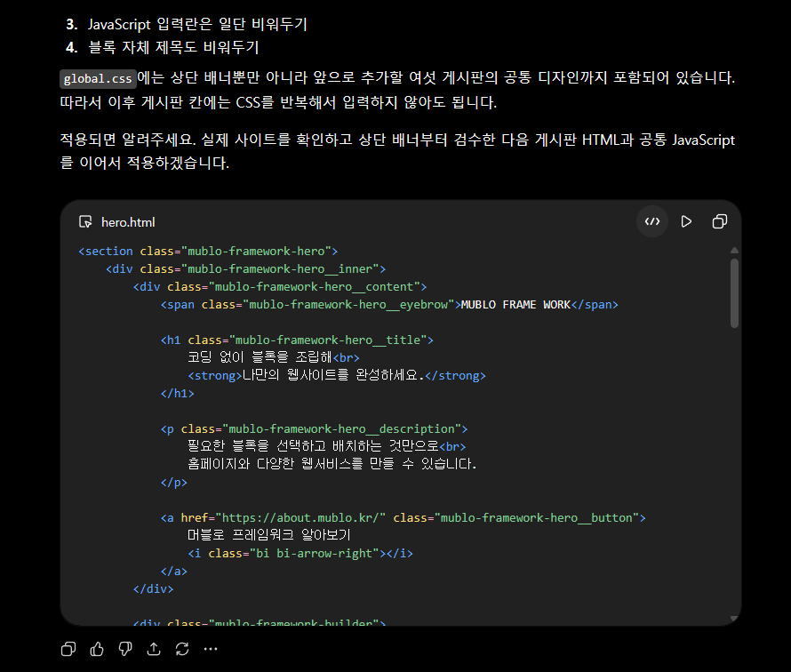Click the hero.html file name
Image resolution: width=791 pixels, height=672 pixels.
(x=128, y=222)
